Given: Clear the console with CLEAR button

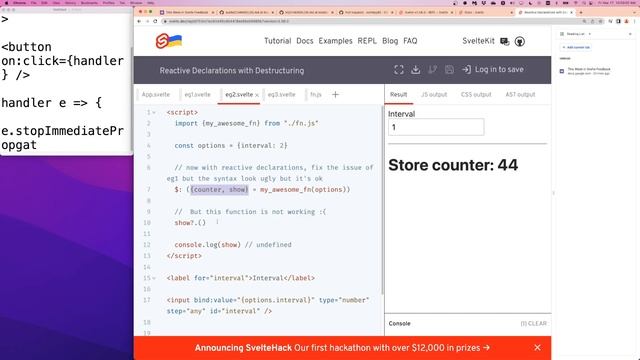Looking at the screenshot, I should (x=533, y=324).
